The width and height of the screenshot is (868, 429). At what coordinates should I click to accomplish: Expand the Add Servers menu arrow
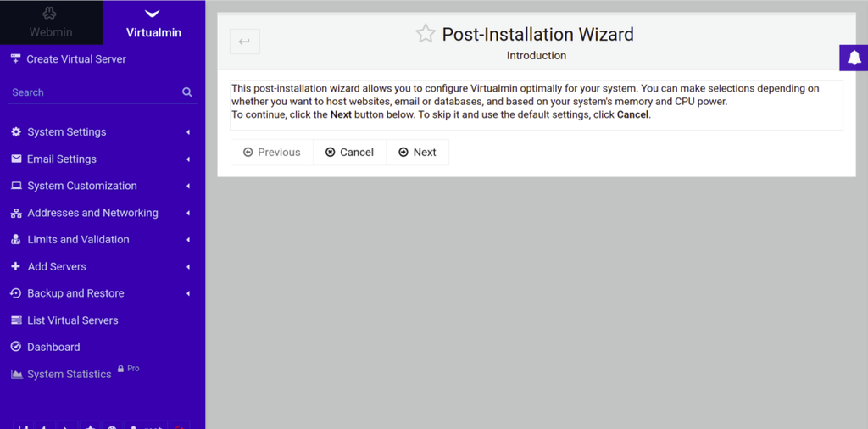point(188,267)
